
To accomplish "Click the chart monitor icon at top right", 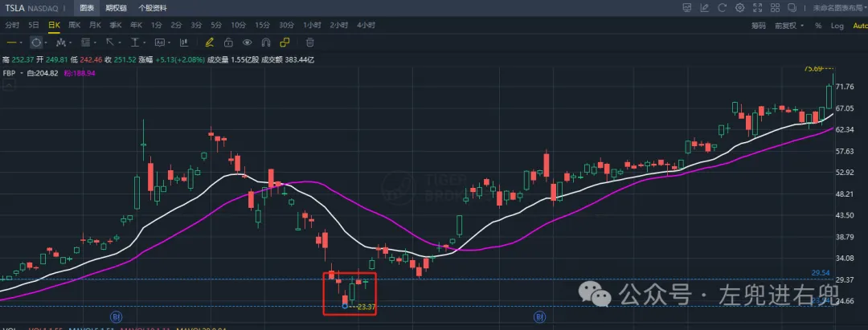I will tap(687, 8).
